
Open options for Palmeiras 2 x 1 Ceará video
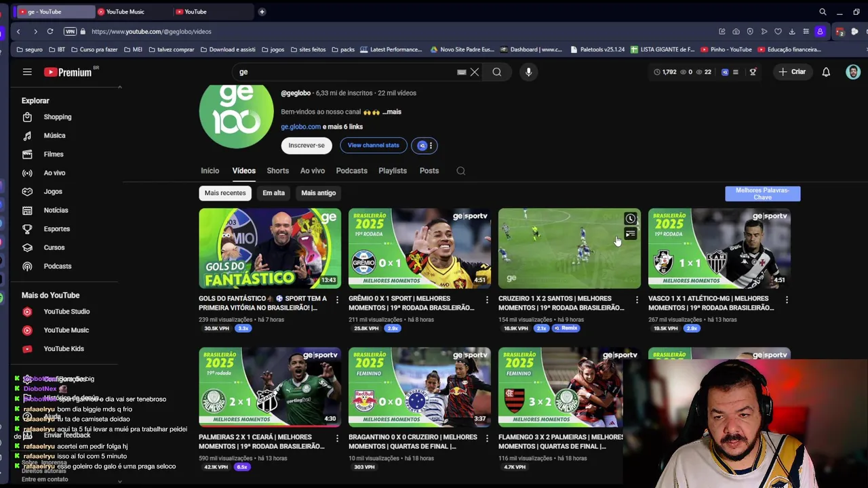[337, 439]
